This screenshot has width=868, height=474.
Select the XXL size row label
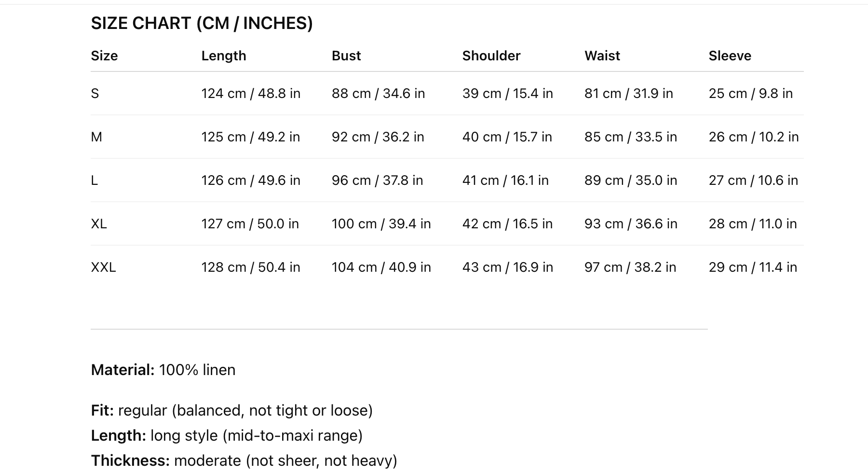[103, 267]
